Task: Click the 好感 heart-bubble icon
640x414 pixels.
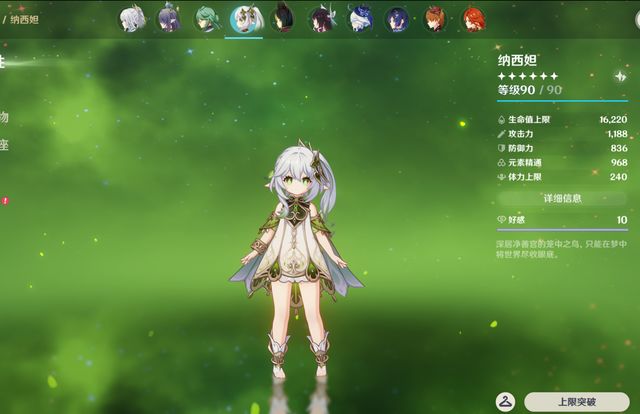Action: tap(502, 220)
